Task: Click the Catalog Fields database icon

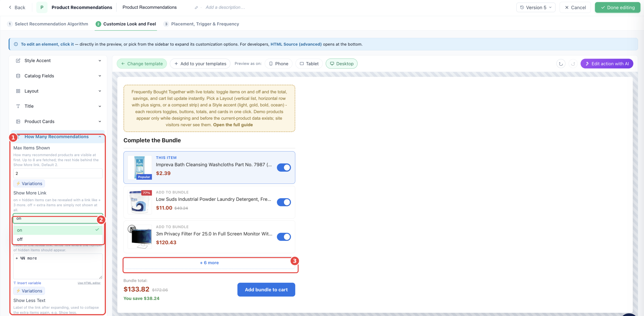Action: click(x=18, y=76)
